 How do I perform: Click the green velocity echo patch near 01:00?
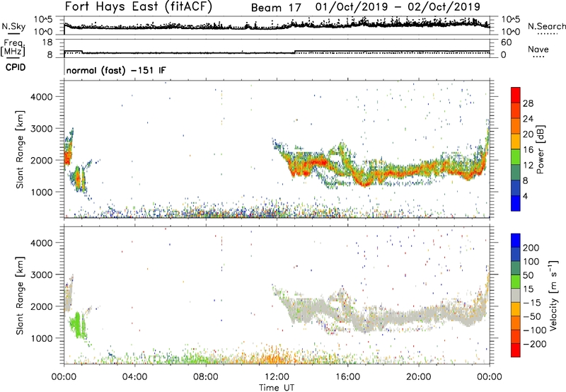click(77, 324)
